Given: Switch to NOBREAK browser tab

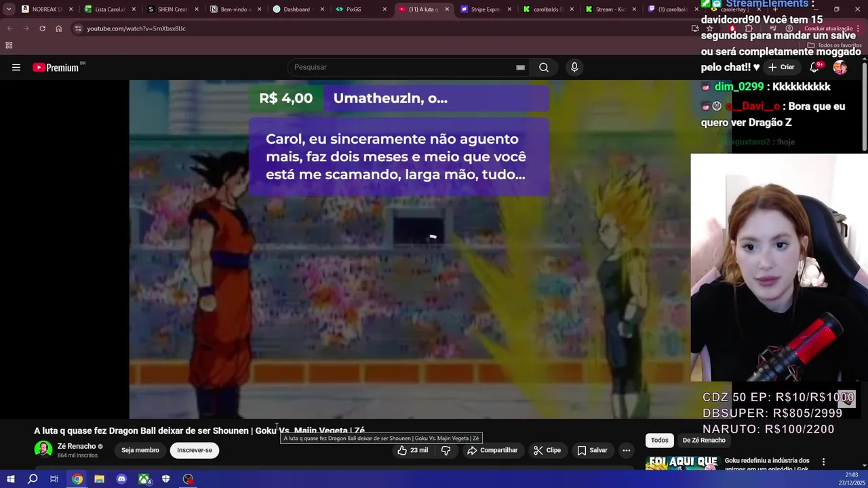Looking at the screenshot, I should coord(46,9).
